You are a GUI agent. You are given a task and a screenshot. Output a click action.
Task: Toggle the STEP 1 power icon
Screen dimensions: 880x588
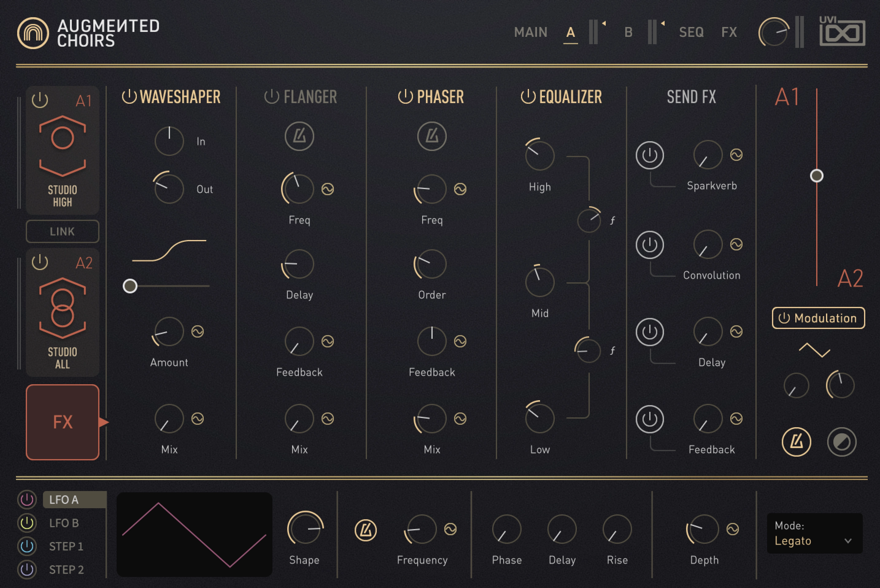(27, 546)
